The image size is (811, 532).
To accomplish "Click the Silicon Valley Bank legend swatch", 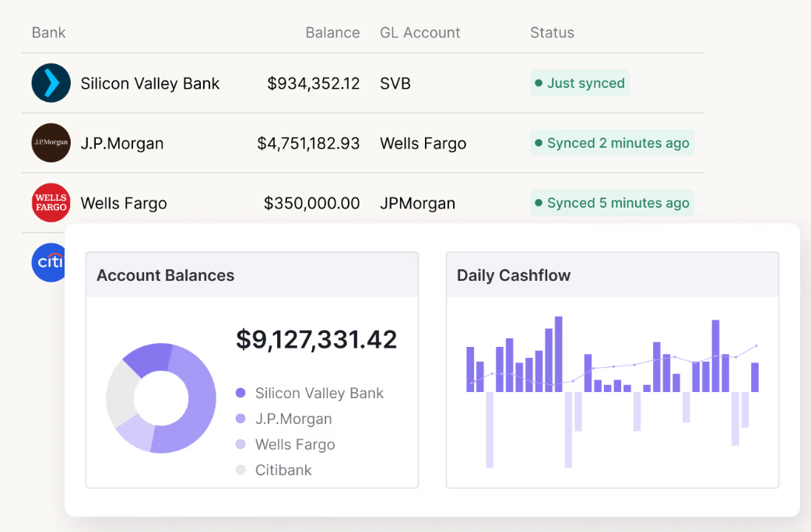I will click(x=240, y=393).
